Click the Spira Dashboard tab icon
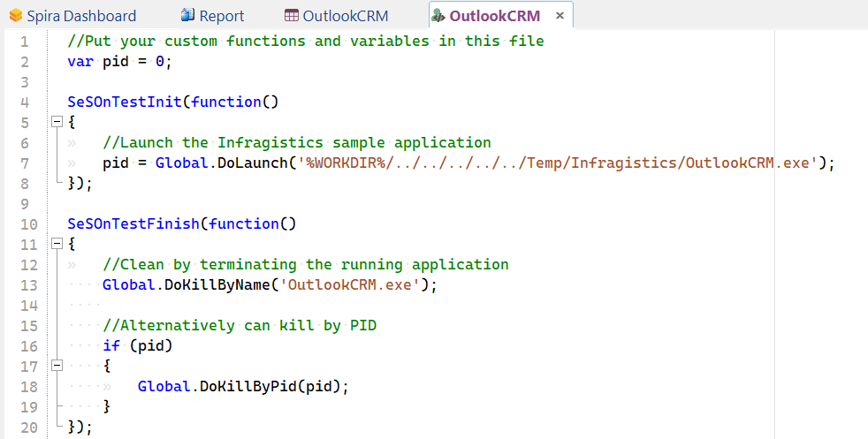This screenshot has height=439, width=868. coord(15,16)
